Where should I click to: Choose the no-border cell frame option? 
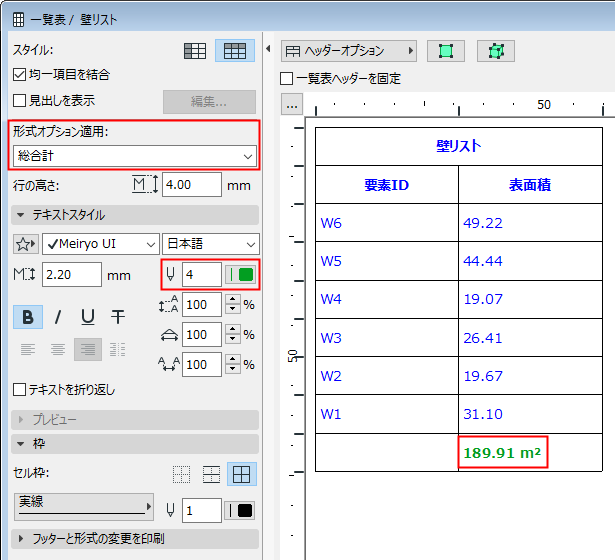click(x=182, y=475)
